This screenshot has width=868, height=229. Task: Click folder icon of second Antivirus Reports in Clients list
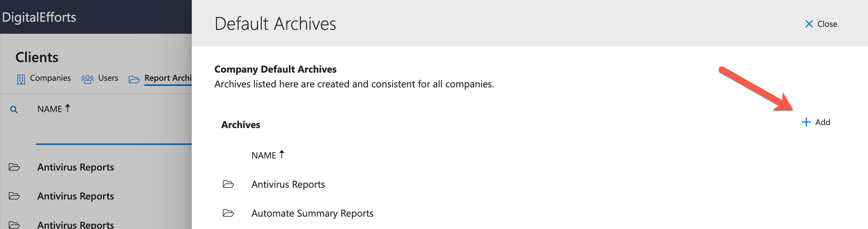14,196
